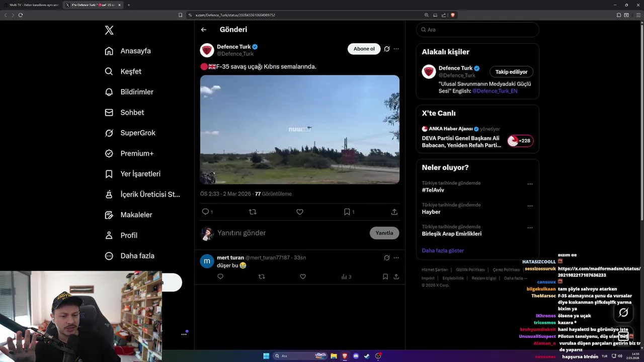Open Premium+ sidebar item
The height and width of the screenshot is (362, 644).
129,153
